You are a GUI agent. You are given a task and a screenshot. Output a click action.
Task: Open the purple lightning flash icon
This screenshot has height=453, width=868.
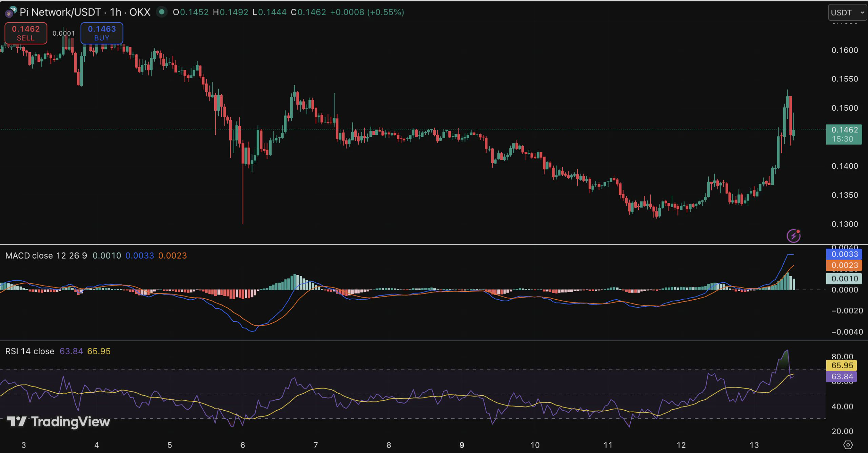click(793, 236)
